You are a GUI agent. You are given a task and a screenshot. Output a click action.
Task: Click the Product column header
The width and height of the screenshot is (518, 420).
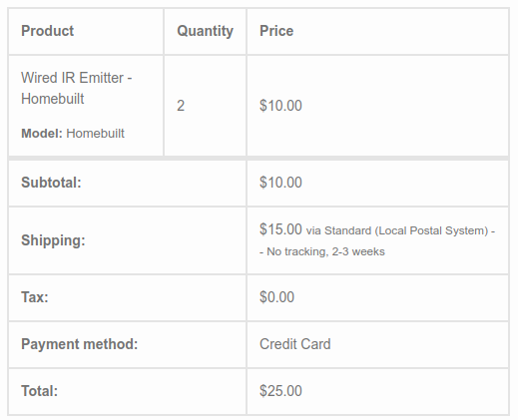(x=47, y=31)
